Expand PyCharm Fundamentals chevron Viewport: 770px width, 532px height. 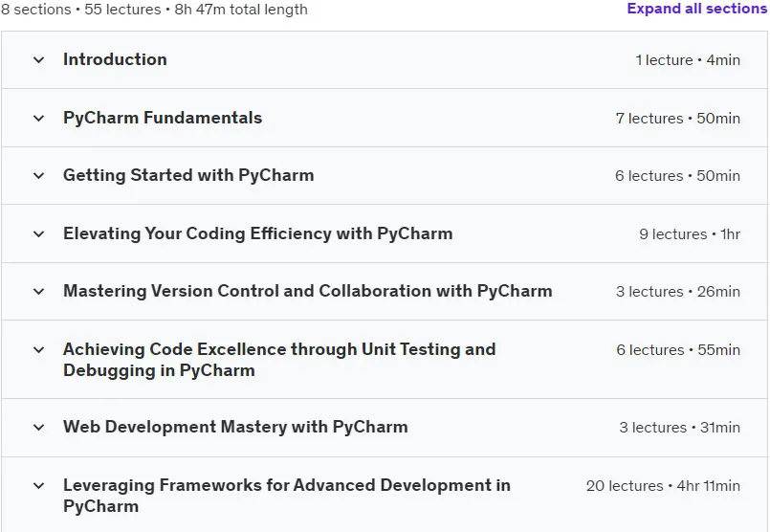click(39, 118)
